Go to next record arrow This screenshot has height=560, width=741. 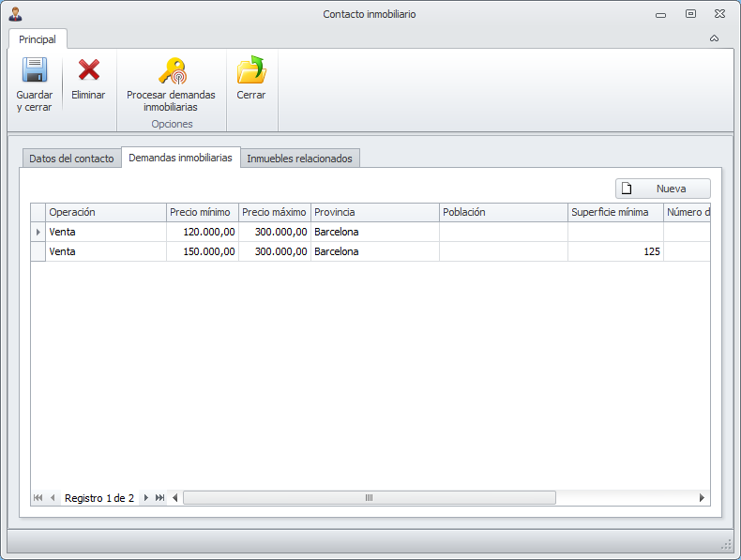146,497
